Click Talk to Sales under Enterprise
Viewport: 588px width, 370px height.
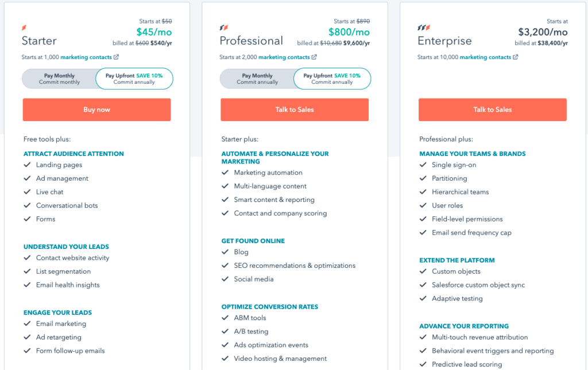(492, 110)
